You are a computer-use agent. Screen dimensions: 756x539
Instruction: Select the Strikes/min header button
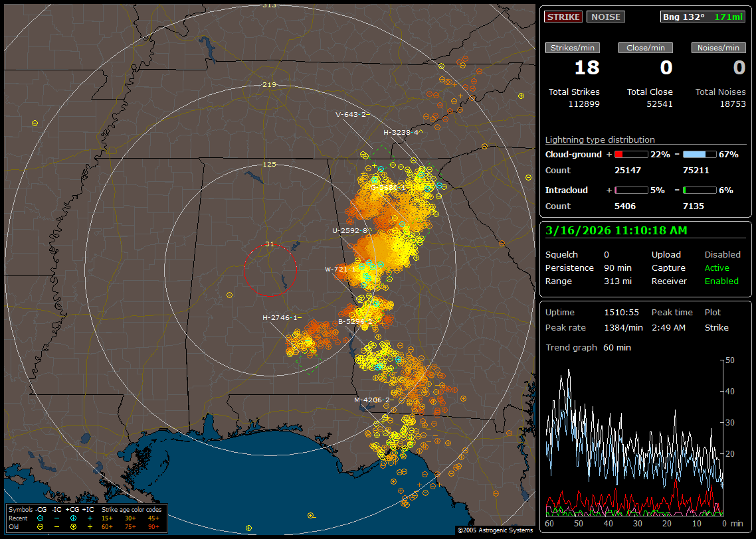pos(573,48)
